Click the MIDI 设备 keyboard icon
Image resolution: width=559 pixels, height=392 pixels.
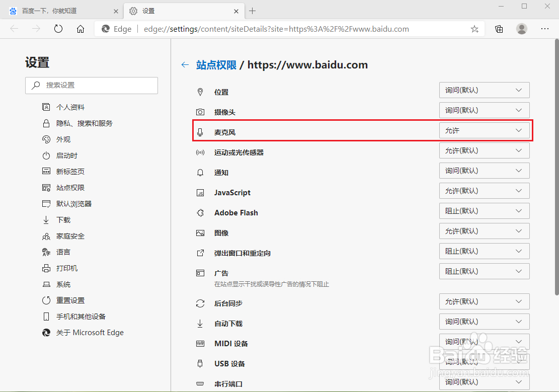200,344
